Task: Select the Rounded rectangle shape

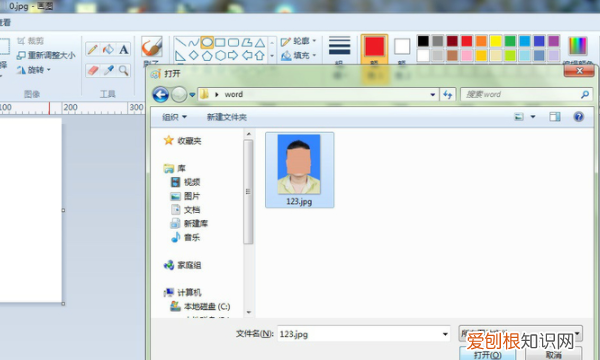Action: 233,42
